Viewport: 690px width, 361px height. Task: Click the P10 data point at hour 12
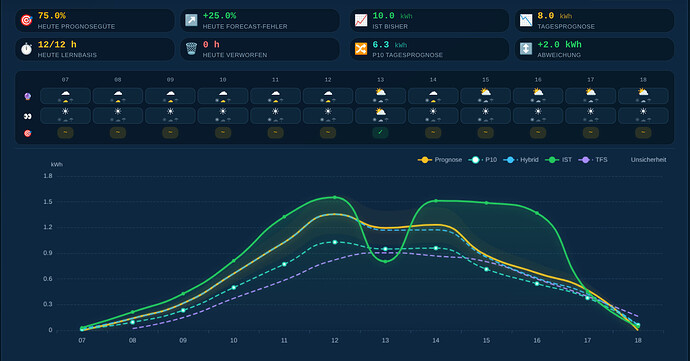point(335,243)
